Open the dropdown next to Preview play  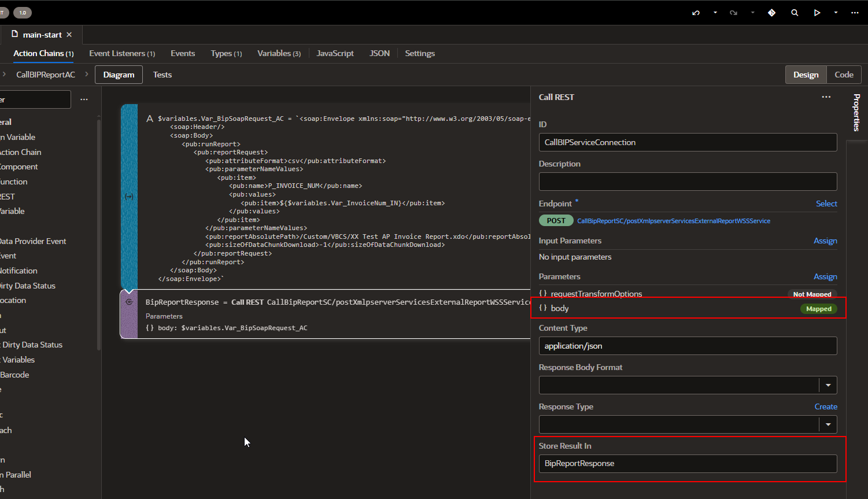[836, 13]
